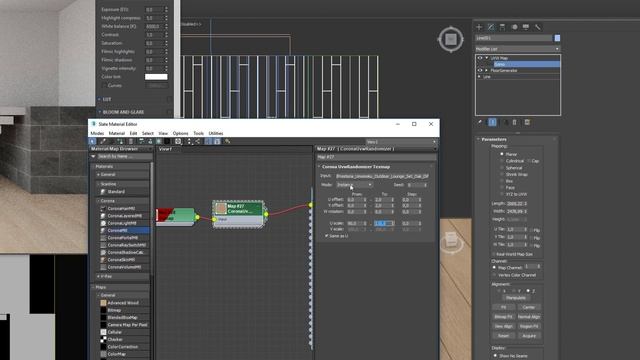Click the Search by Name field
This screenshot has width=640, height=360.
(124, 156)
